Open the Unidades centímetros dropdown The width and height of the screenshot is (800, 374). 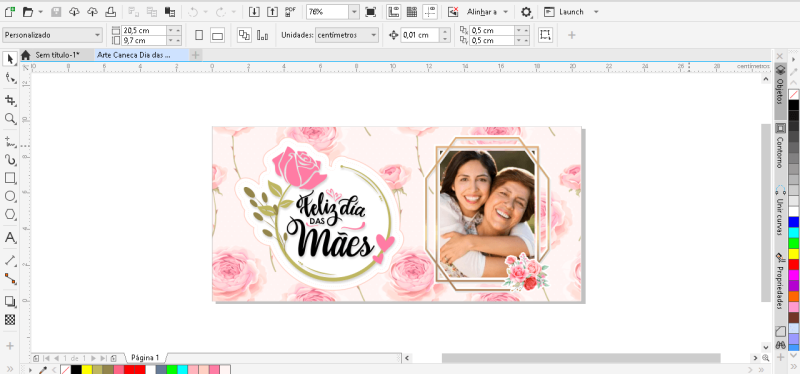tap(347, 35)
